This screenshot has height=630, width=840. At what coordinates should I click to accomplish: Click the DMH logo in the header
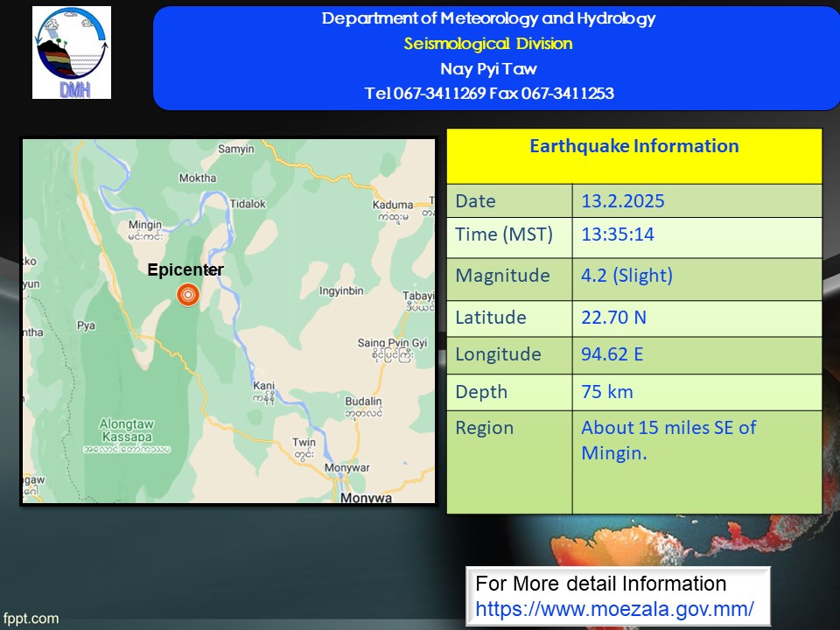72,52
